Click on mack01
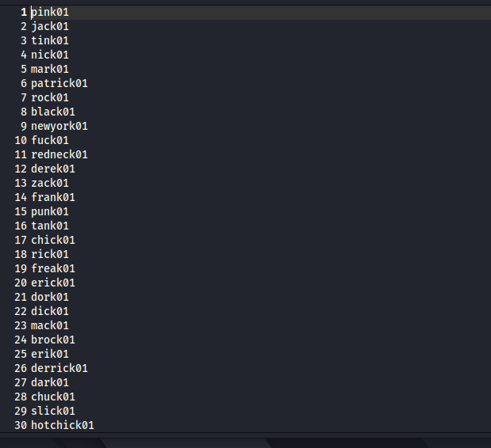The image size is (491, 448). coord(50,325)
